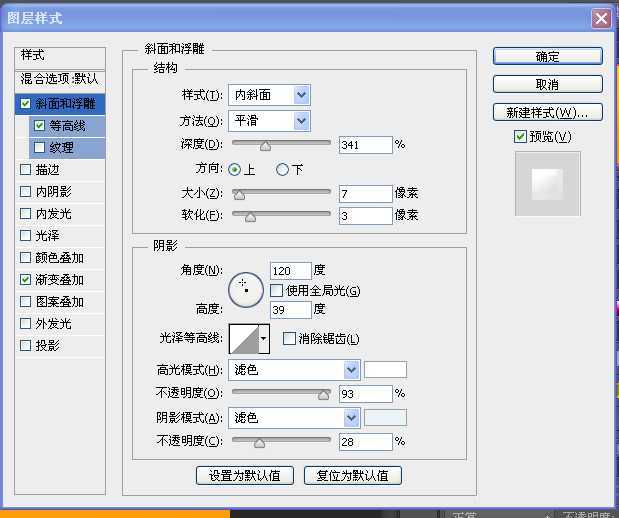Click the 大小 (Size) value input field

365,193
